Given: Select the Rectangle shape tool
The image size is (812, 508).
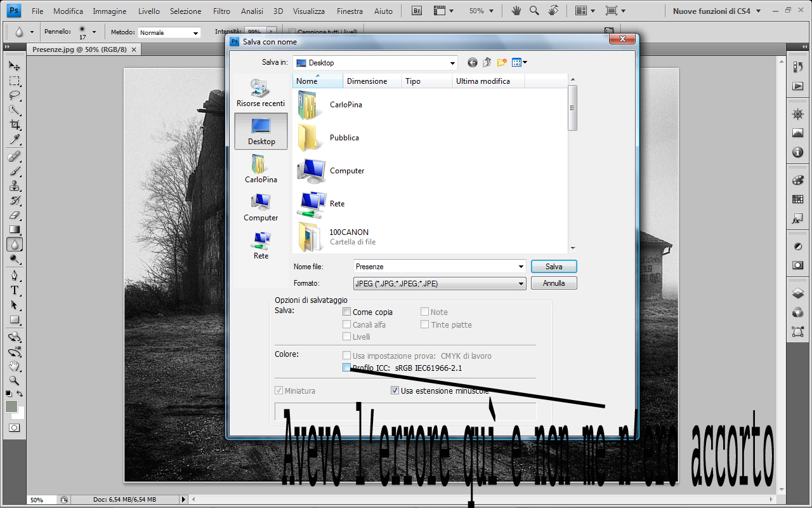Looking at the screenshot, I should pyautogui.click(x=14, y=319).
